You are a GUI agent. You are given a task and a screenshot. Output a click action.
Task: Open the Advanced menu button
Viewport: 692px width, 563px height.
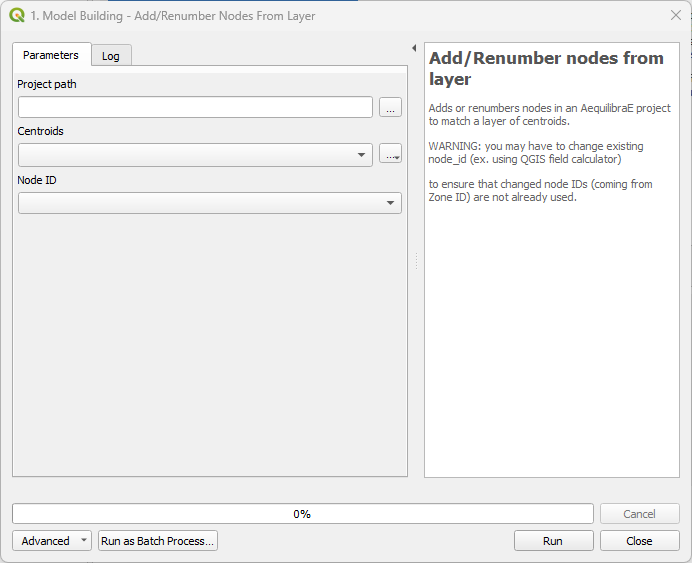tap(52, 540)
